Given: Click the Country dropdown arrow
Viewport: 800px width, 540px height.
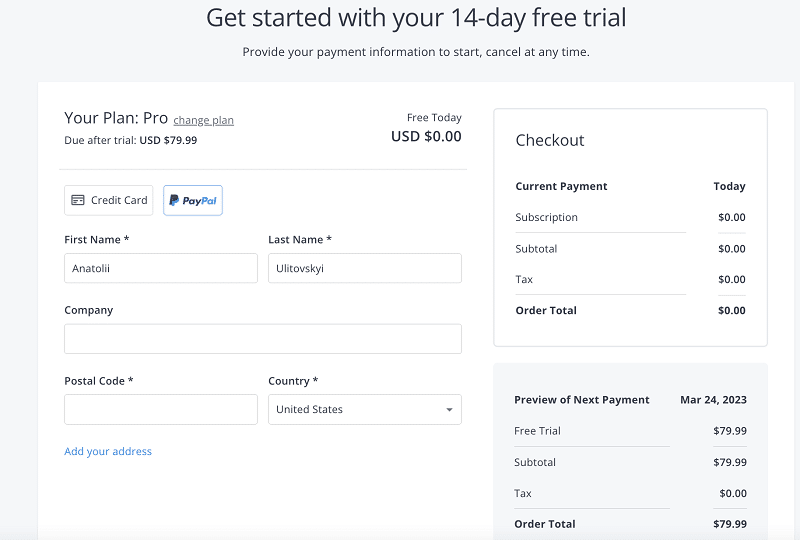Looking at the screenshot, I should click(x=449, y=410).
